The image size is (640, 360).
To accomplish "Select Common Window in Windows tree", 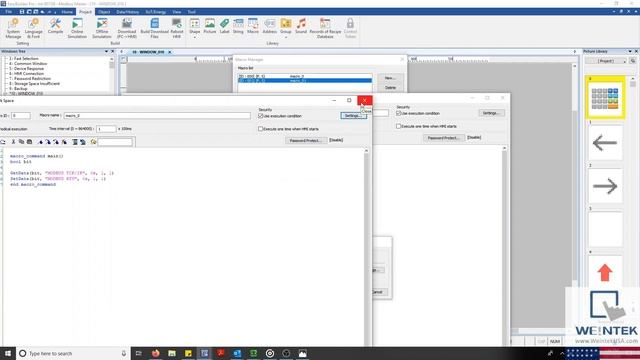I will coord(28,64).
